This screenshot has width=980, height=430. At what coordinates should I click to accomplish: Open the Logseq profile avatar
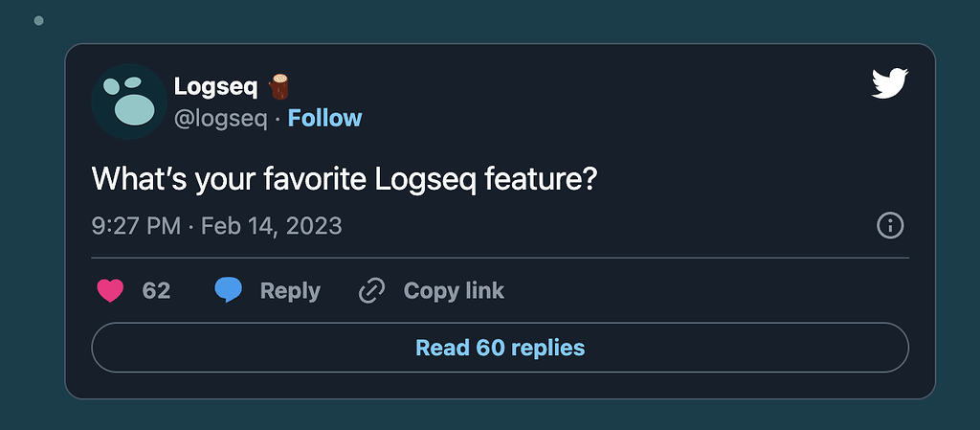pyautogui.click(x=129, y=102)
